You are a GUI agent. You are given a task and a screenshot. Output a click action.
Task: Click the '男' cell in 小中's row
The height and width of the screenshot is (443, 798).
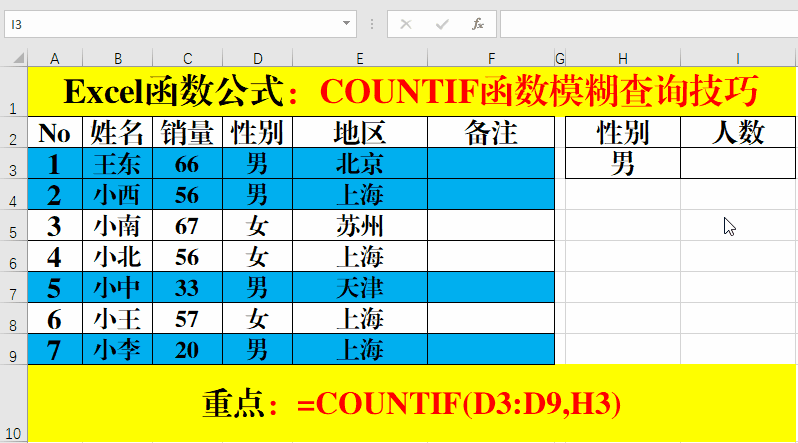(258, 288)
